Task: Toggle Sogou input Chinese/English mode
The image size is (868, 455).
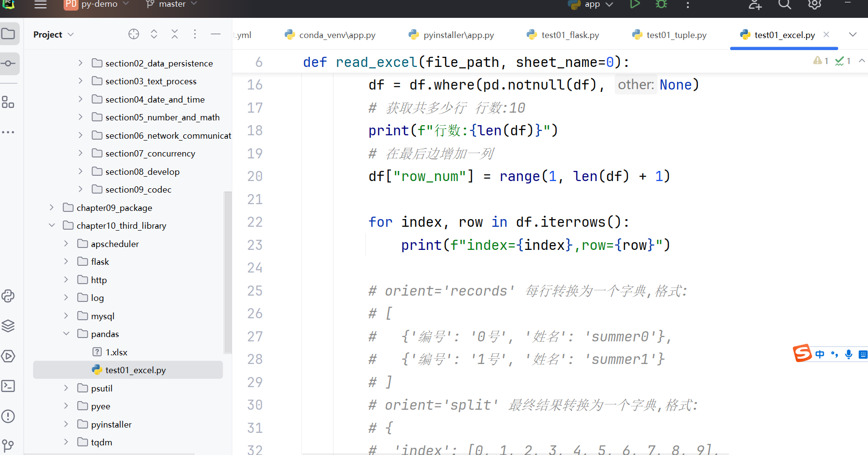Action: [x=820, y=354]
